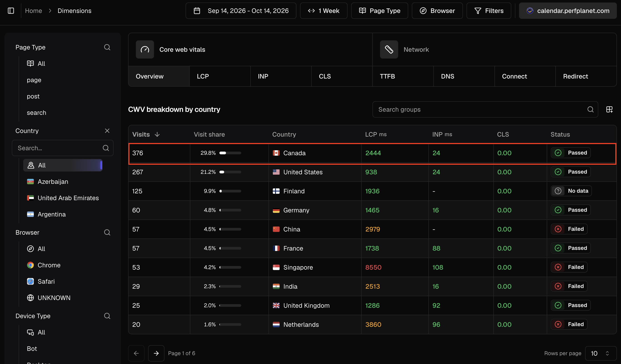The height and width of the screenshot is (364, 621).
Task: Click the Singapore Failed status badge
Action: pos(569,267)
